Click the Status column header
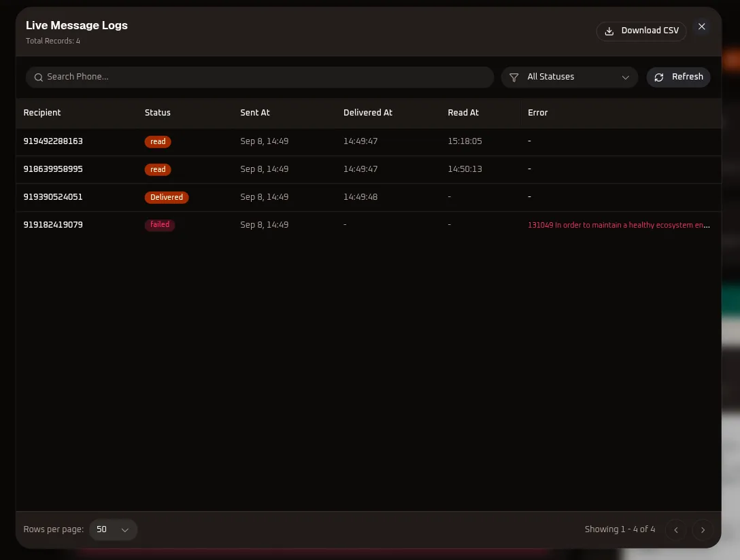 (158, 113)
